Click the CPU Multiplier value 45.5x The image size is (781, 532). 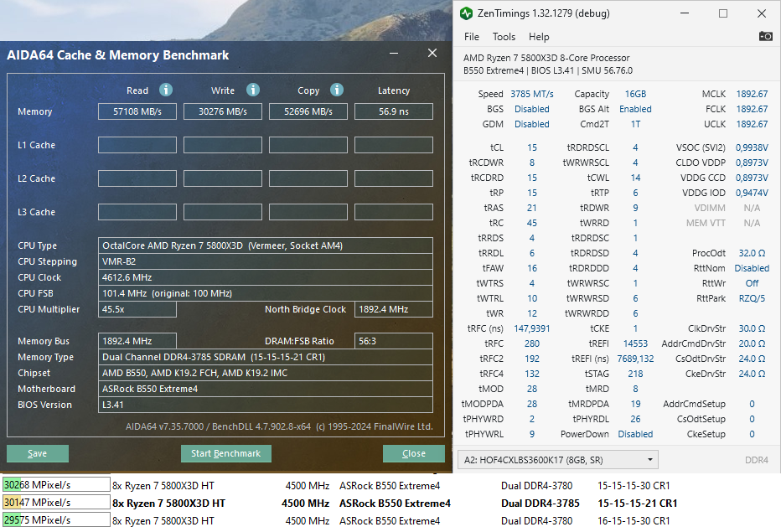tap(137, 309)
